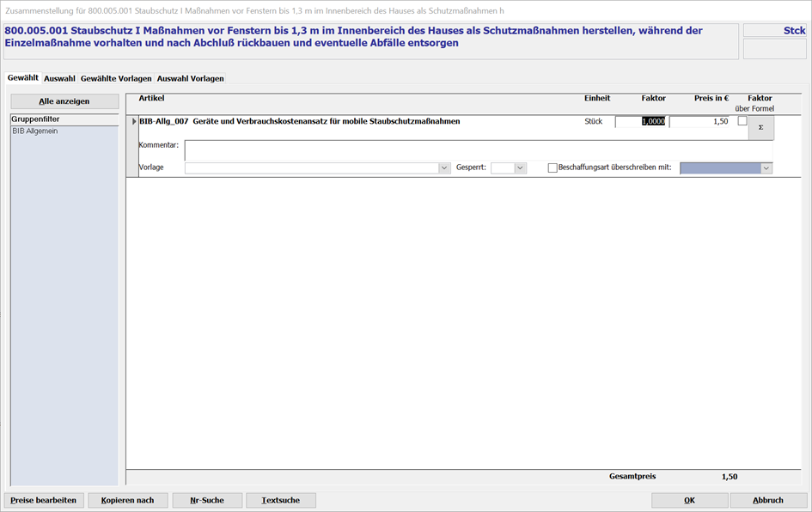Go to the Auswahl Vorlagen tab
Image resolution: width=812 pixels, height=512 pixels.
[x=190, y=78]
